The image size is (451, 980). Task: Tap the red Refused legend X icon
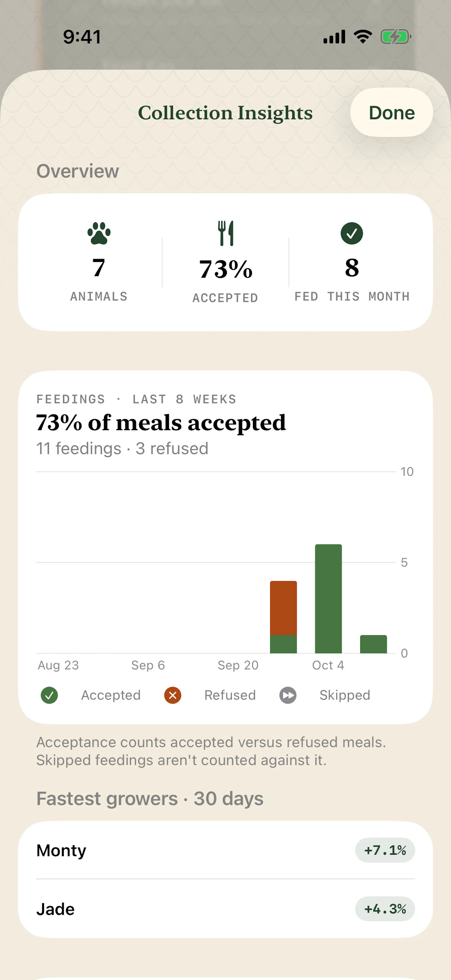click(x=173, y=695)
